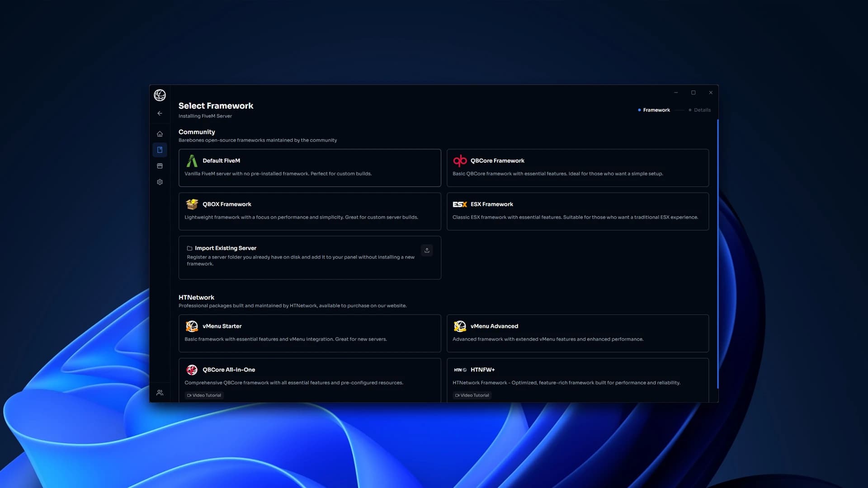
Task: Choose the vMenu Starter package
Action: point(310,333)
